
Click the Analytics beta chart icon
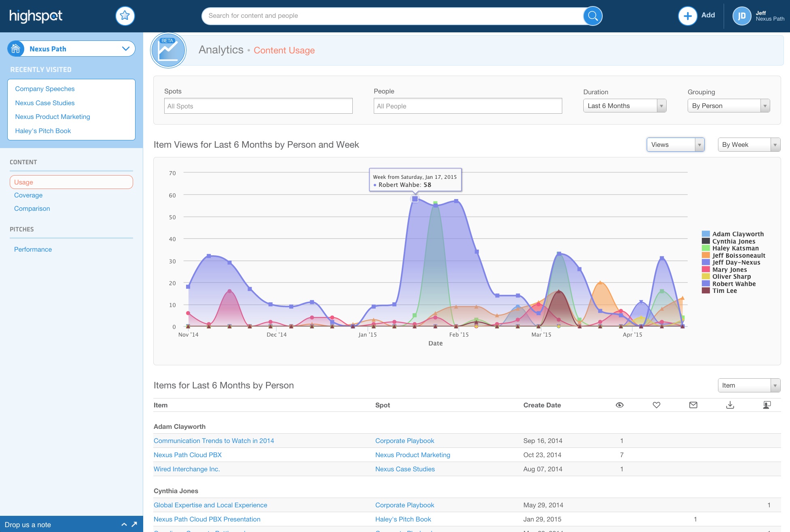click(x=168, y=50)
